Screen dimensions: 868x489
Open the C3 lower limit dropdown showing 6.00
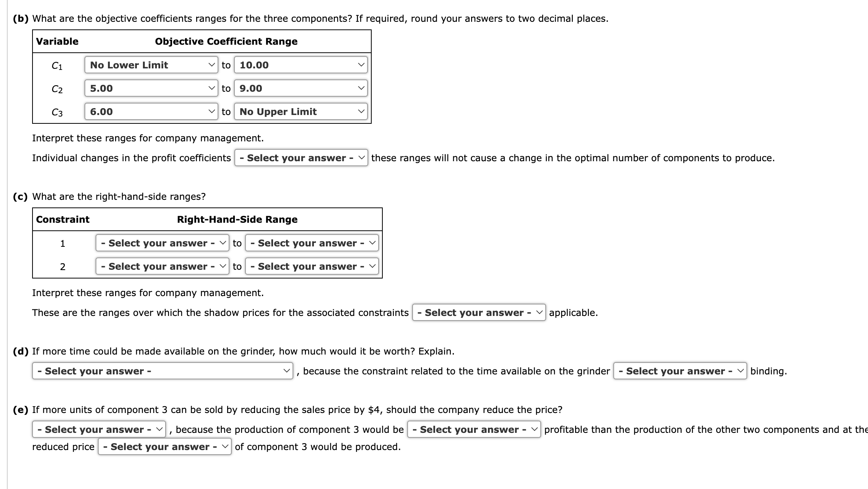(151, 112)
